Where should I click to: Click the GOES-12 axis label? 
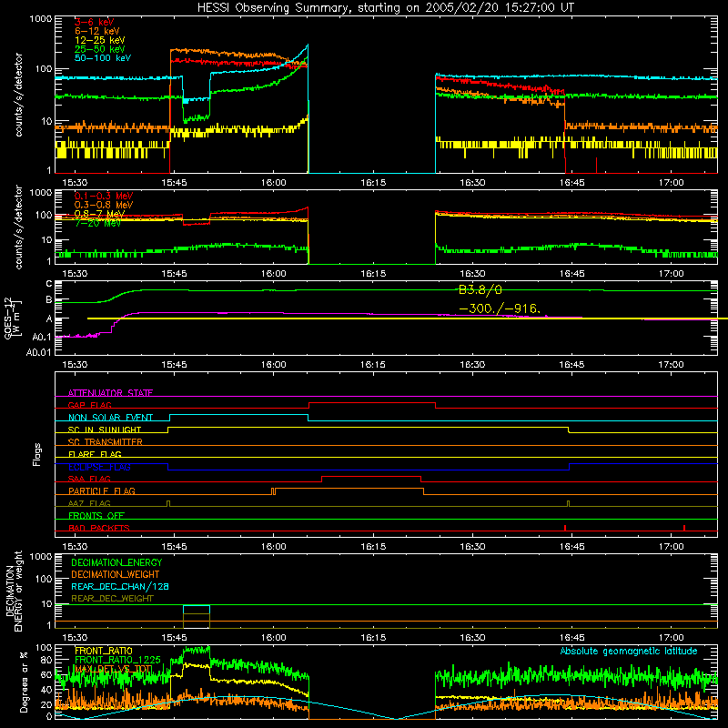(x=13, y=318)
